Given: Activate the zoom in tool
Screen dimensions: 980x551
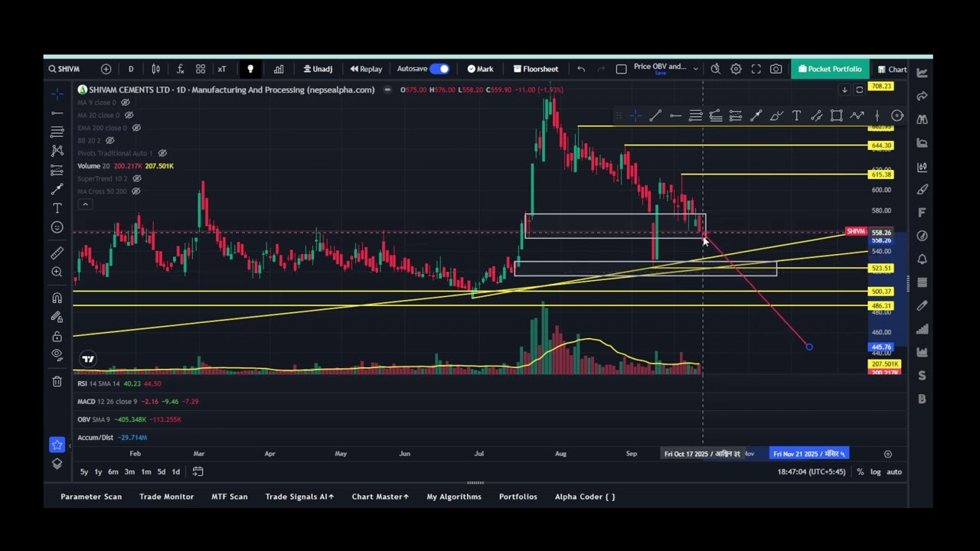Looking at the screenshot, I should coord(57,272).
